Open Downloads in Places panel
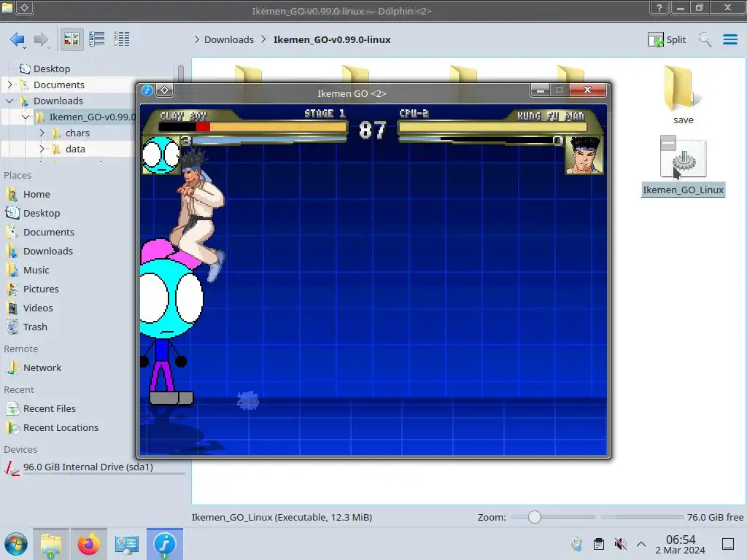 click(39, 251)
